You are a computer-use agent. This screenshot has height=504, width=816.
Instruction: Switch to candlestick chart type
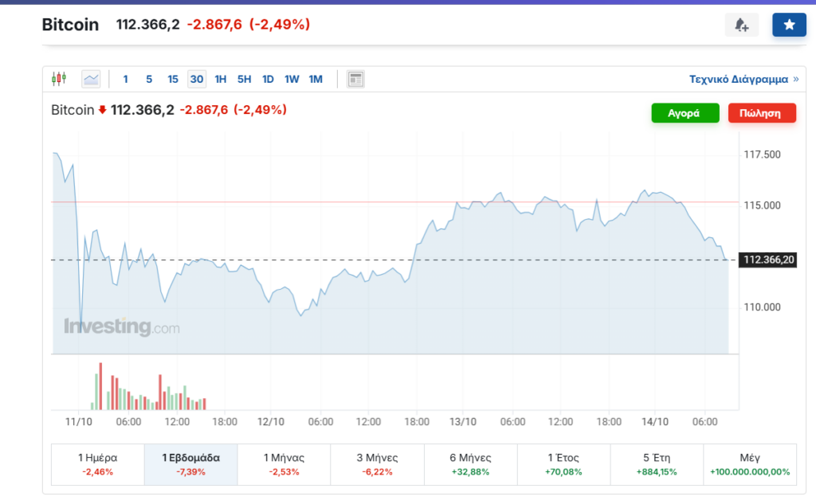point(58,79)
